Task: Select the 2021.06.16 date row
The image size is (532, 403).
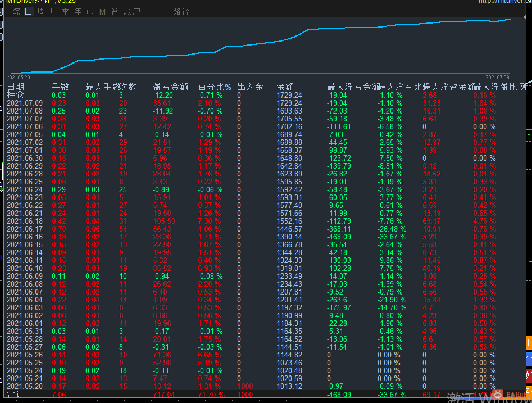Action: [25, 237]
